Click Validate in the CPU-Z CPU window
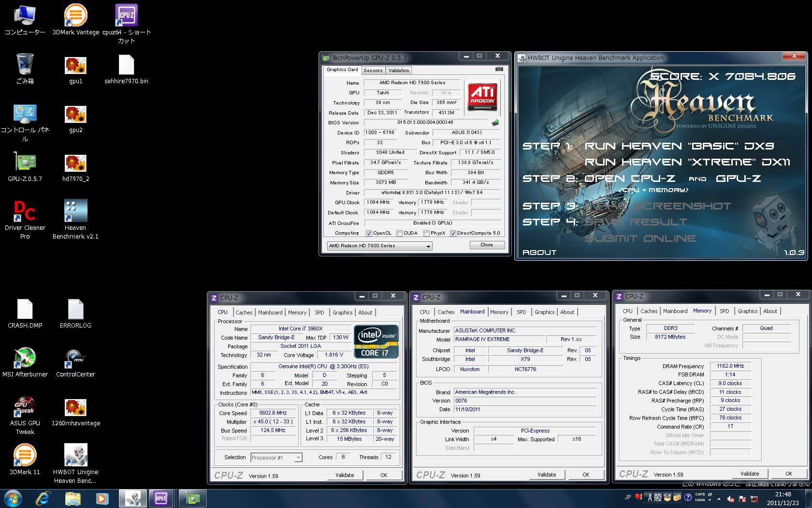 pos(345,475)
